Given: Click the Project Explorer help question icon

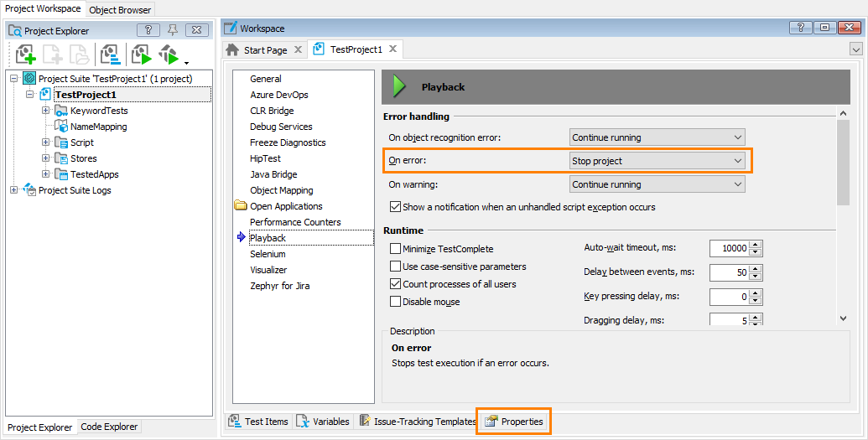Looking at the screenshot, I should click(x=148, y=30).
